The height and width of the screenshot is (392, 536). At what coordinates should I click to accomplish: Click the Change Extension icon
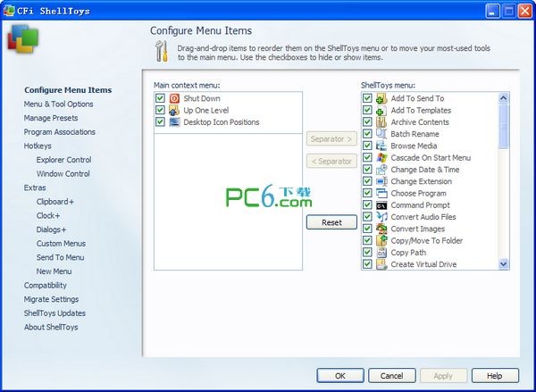tap(381, 181)
